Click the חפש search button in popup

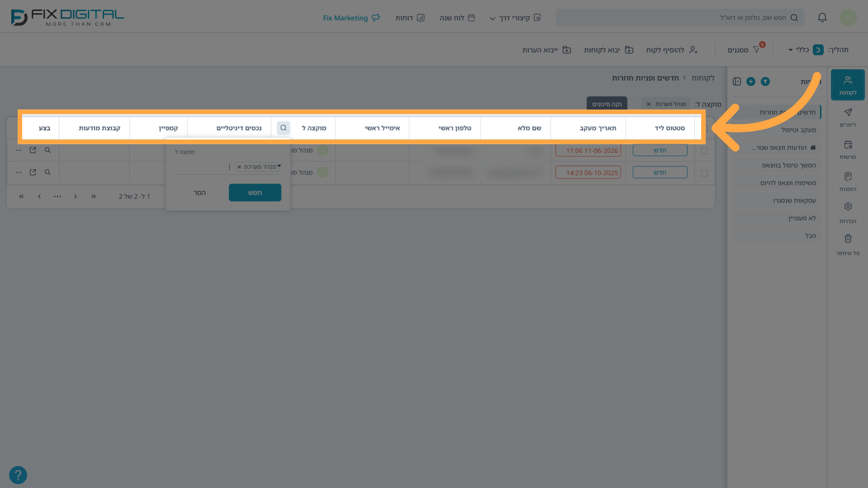[255, 193]
